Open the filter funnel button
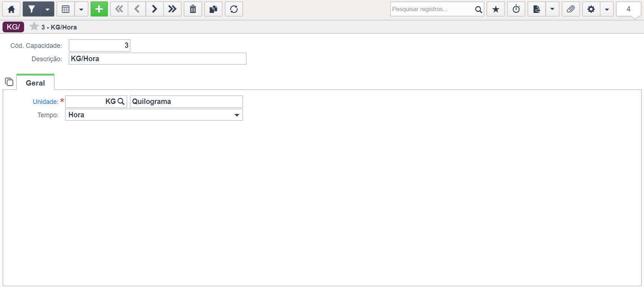Image resolution: width=644 pixels, height=287 pixels. point(32,9)
